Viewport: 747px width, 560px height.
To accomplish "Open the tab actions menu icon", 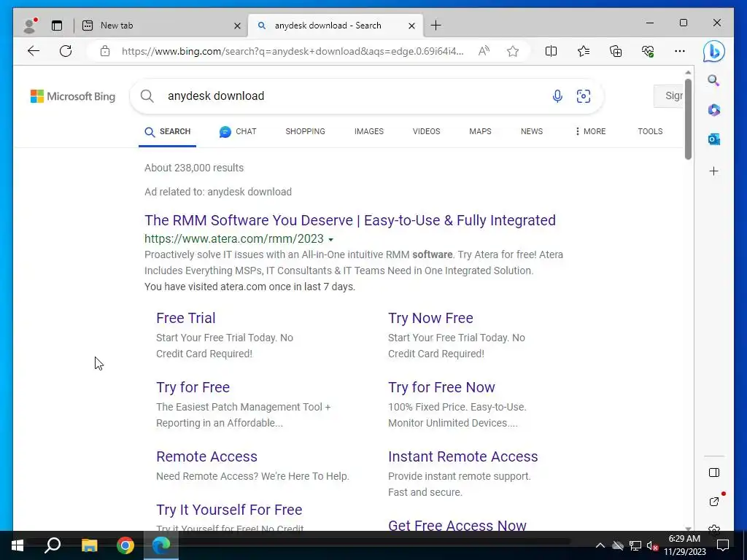I will [x=57, y=26].
